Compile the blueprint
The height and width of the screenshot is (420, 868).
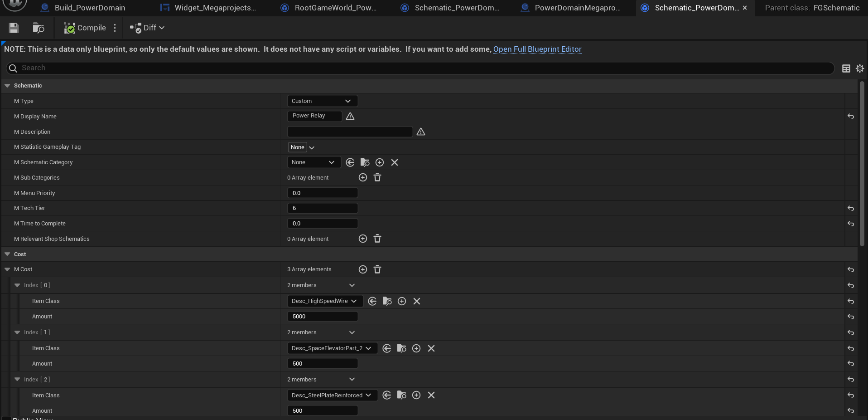pyautogui.click(x=85, y=28)
